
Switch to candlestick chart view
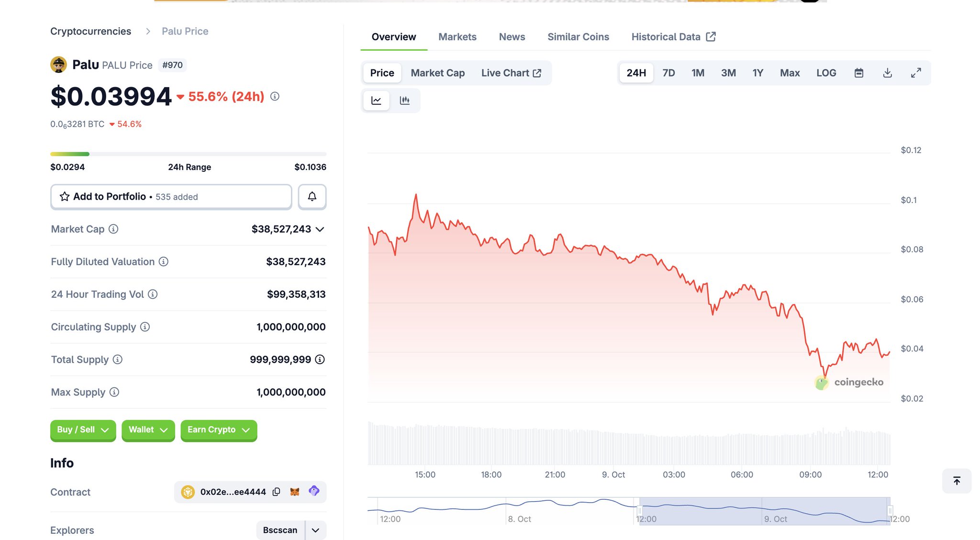405,101
